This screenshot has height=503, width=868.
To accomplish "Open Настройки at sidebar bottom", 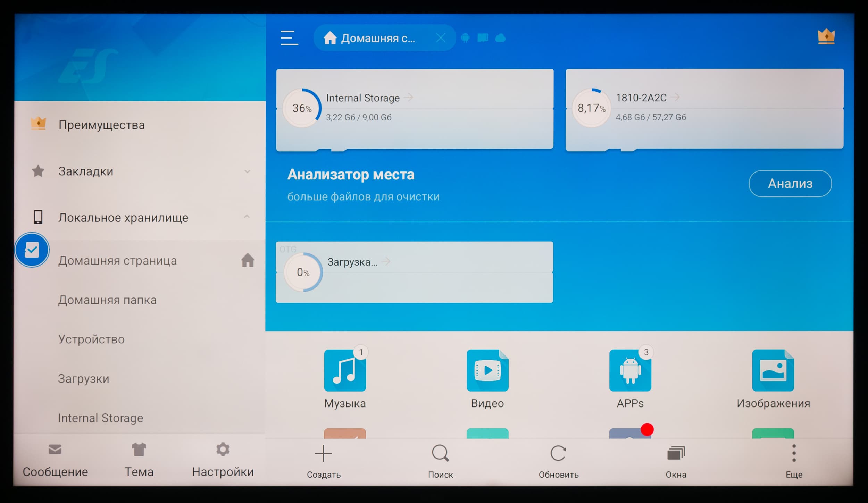I will tap(223, 460).
